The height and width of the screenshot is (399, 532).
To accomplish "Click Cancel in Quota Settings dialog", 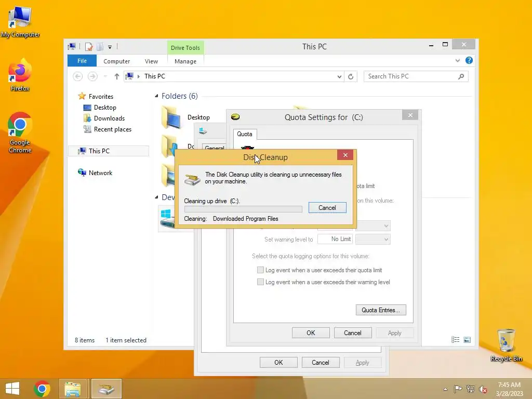I will [353, 333].
